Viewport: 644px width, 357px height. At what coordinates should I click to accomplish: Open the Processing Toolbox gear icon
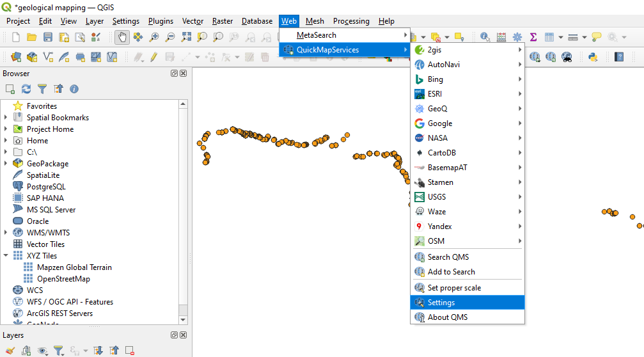coord(517,37)
